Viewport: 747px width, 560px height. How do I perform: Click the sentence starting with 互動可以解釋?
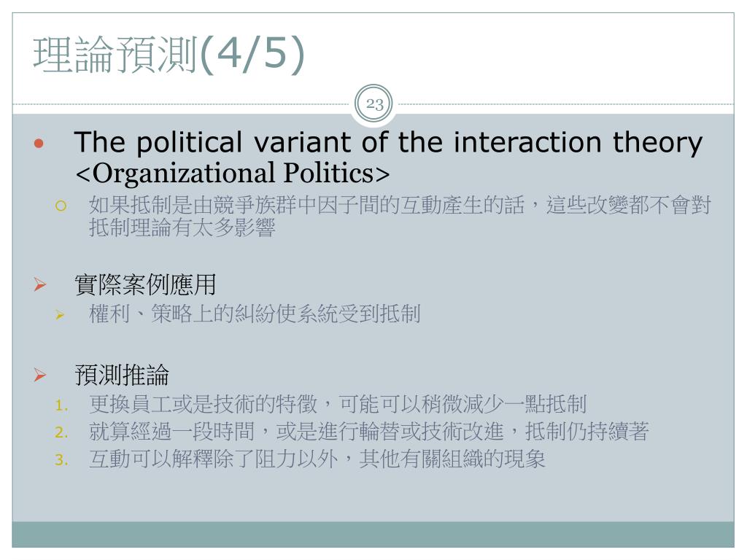pos(317,459)
